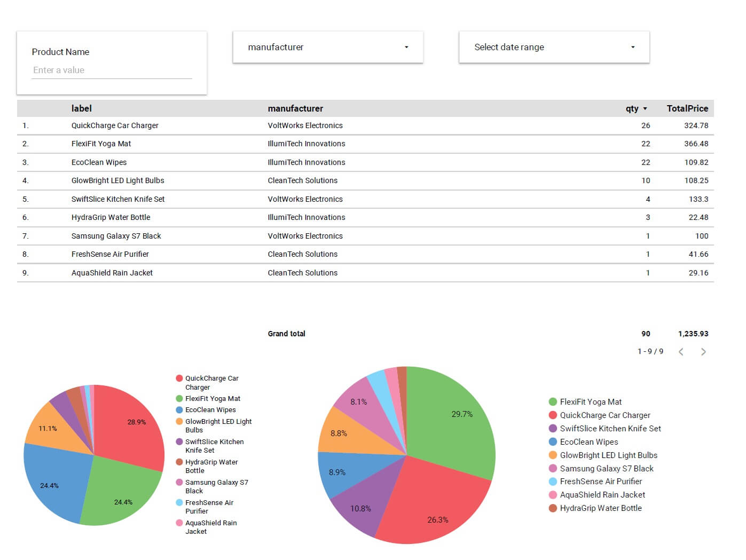Click the purple SwiftSlice Kitchen Knife Set legend dot in the right chart
746x560 pixels.
point(553,429)
